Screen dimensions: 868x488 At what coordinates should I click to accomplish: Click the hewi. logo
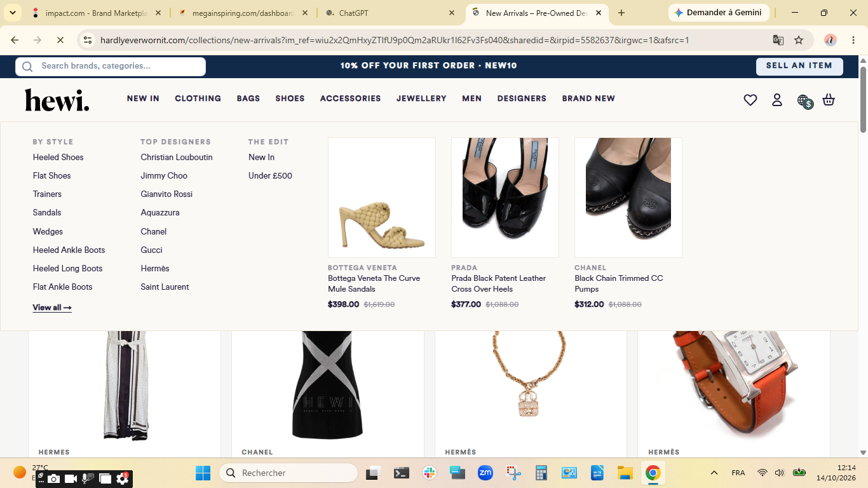click(x=57, y=100)
